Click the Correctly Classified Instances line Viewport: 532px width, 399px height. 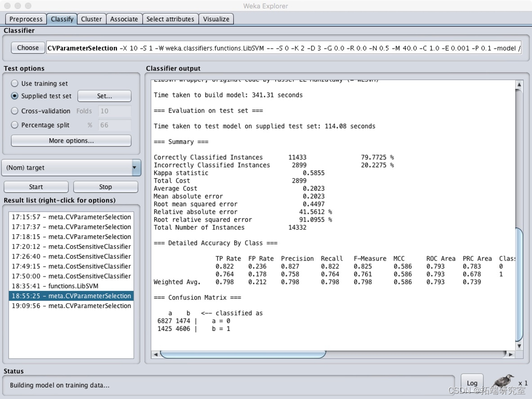(274, 157)
